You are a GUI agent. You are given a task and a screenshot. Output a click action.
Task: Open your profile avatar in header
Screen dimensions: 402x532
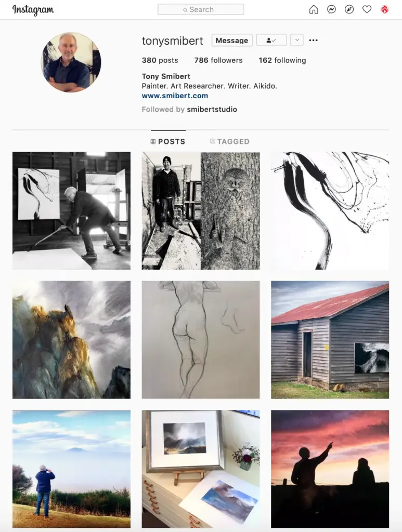coord(384,9)
